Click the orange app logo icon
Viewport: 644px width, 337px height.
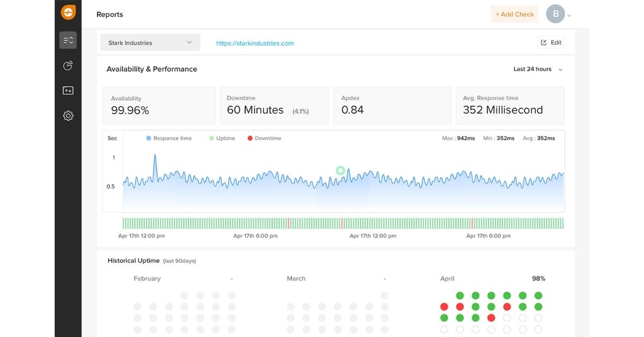tap(68, 12)
